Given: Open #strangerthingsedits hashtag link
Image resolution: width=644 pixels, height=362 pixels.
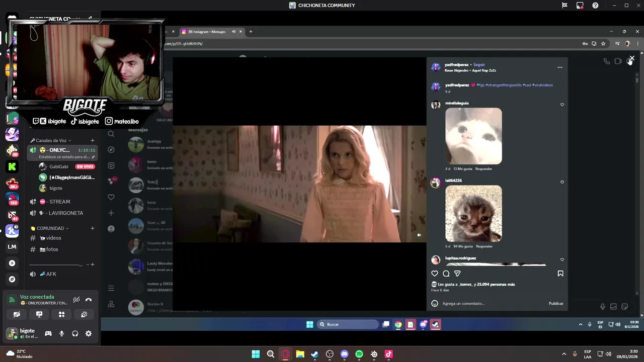Looking at the screenshot, I should 503,85.
